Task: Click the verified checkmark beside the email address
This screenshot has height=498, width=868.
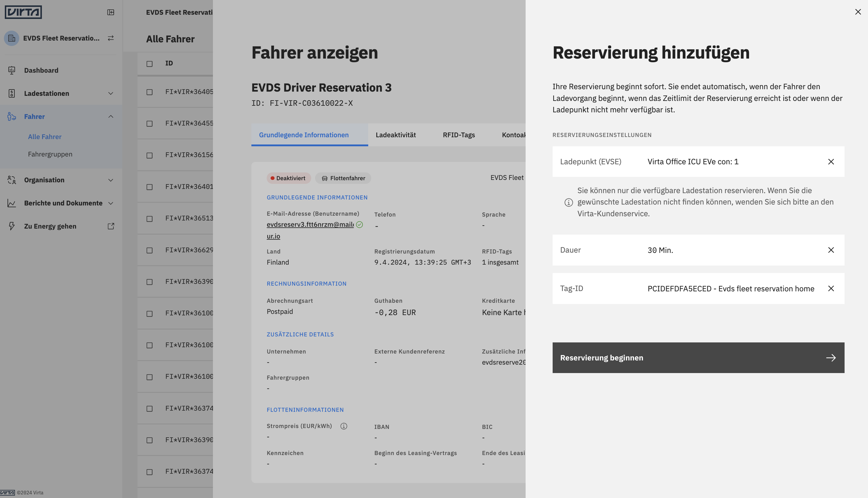Action: click(x=359, y=225)
